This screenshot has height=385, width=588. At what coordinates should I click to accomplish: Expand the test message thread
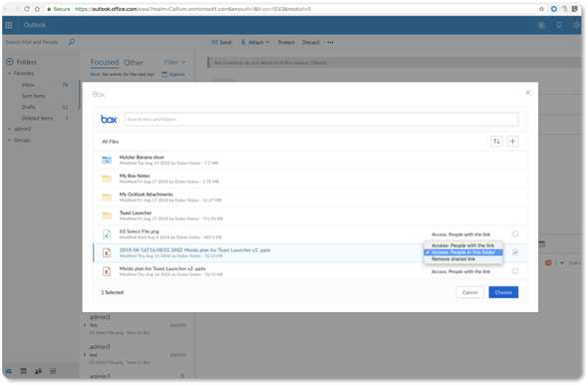tap(85, 355)
